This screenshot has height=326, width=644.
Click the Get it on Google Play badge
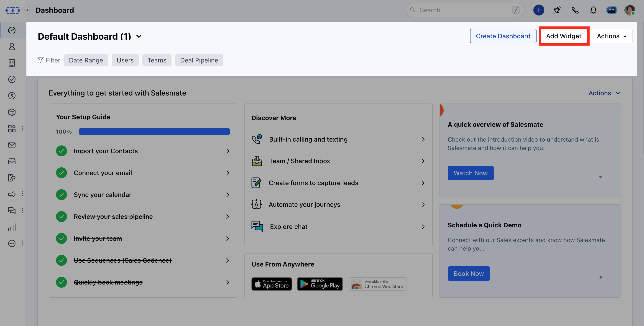pyautogui.click(x=320, y=284)
